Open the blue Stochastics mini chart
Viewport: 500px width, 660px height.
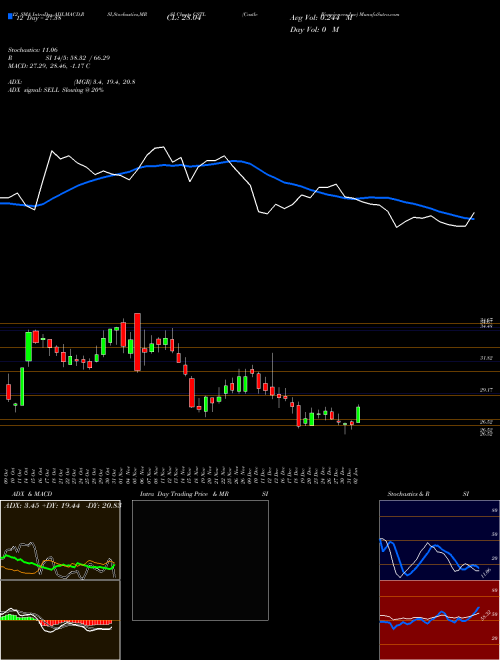439,540
